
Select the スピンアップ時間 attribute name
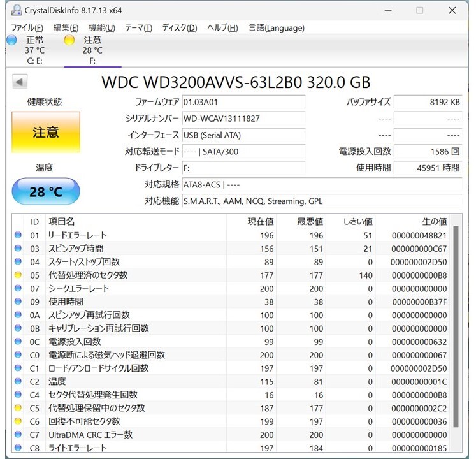click(76, 249)
